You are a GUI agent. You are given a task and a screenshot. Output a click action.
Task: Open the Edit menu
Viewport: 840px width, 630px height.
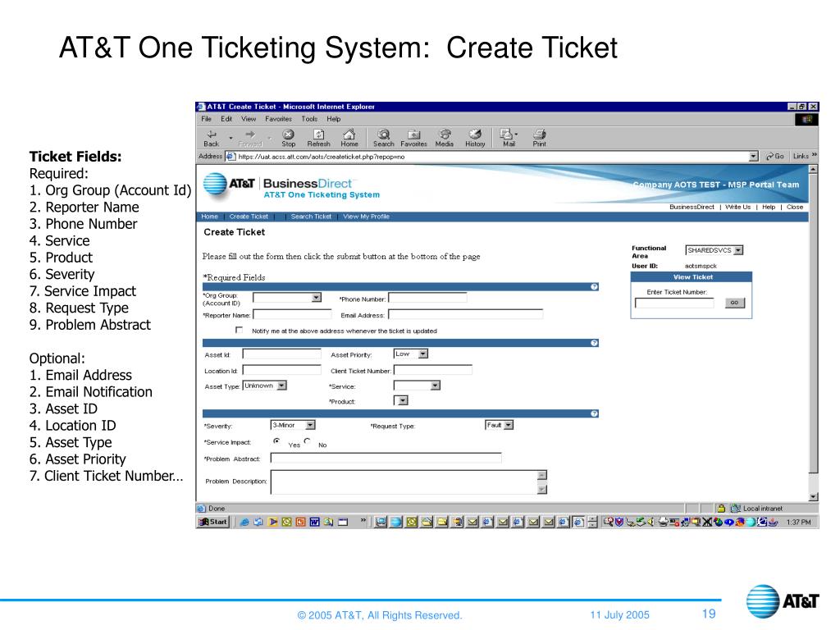(226, 119)
